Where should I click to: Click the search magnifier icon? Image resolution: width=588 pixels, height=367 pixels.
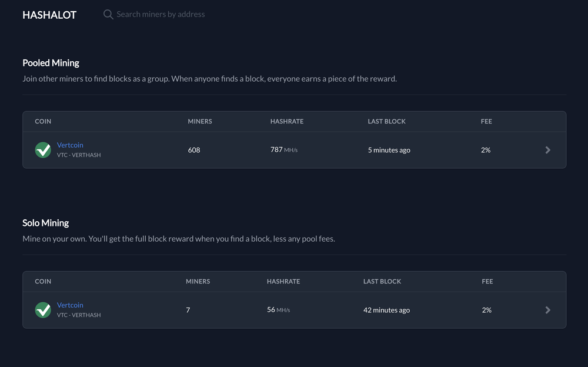point(108,15)
